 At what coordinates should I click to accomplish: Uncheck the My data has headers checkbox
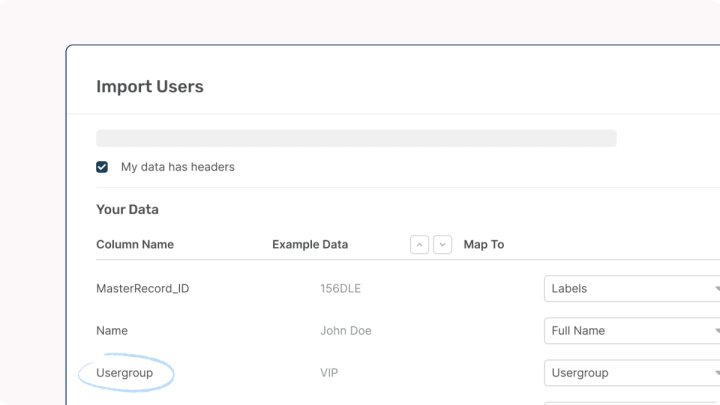click(x=102, y=167)
